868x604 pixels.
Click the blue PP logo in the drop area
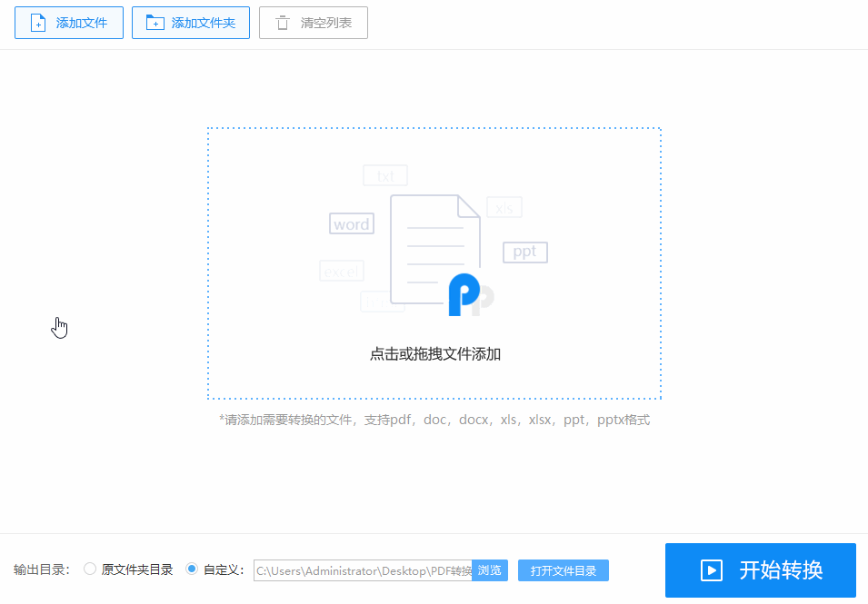(x=464, y=295)
